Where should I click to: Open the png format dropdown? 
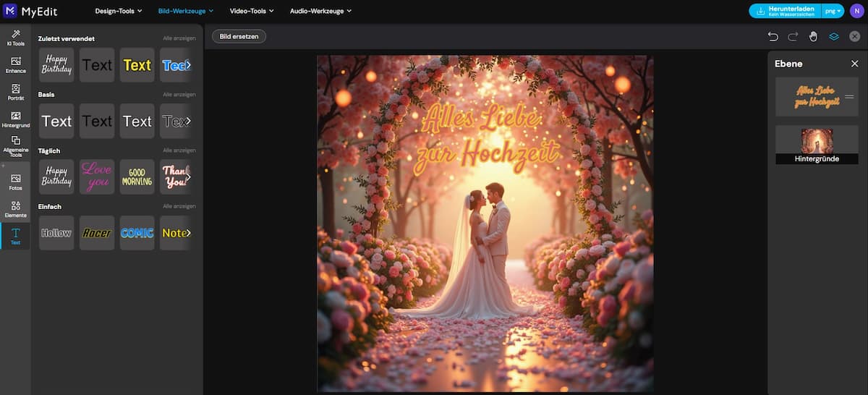[x=834, y=11]
